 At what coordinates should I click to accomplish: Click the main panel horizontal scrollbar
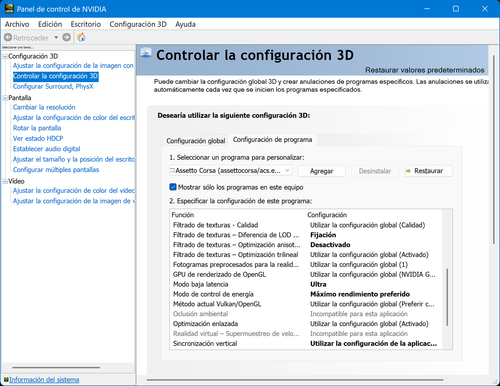point(295,380)
